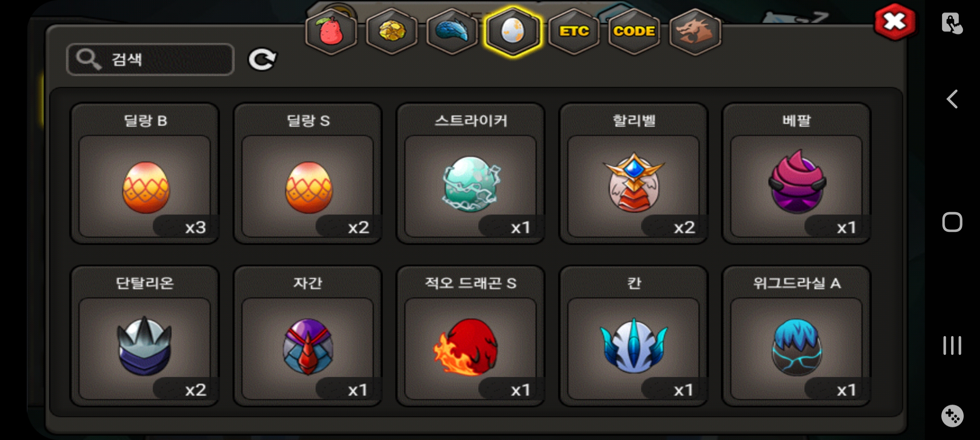
Task: Select the 딜랑 B egg
Action: (144, 174)
